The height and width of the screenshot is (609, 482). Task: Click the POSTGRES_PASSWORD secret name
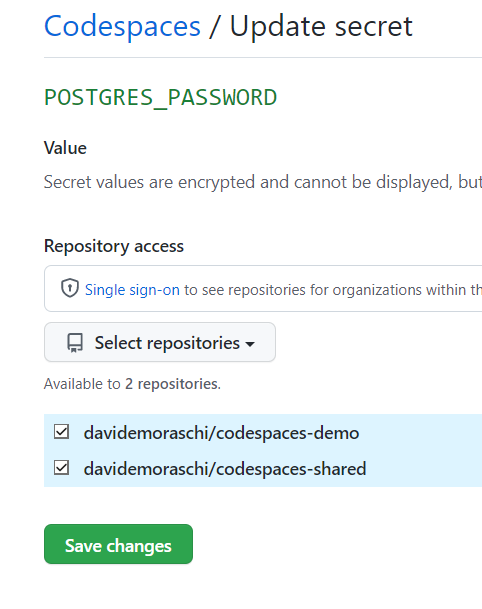tap(160, 97)
